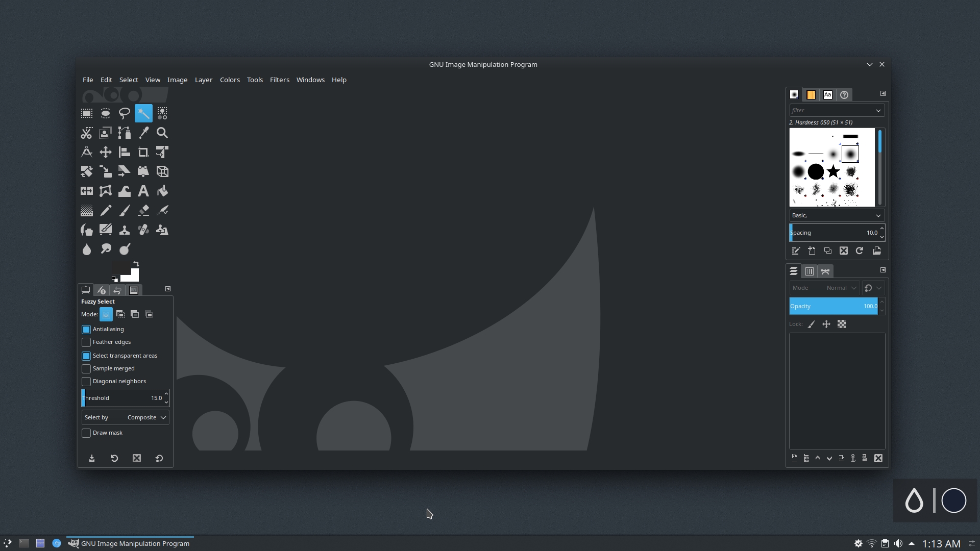Image resolution: width=980 pixels, height=551 pixels.
Task: Select the Fuzzy Select wand tool
Action: click(x=143, y=113)
